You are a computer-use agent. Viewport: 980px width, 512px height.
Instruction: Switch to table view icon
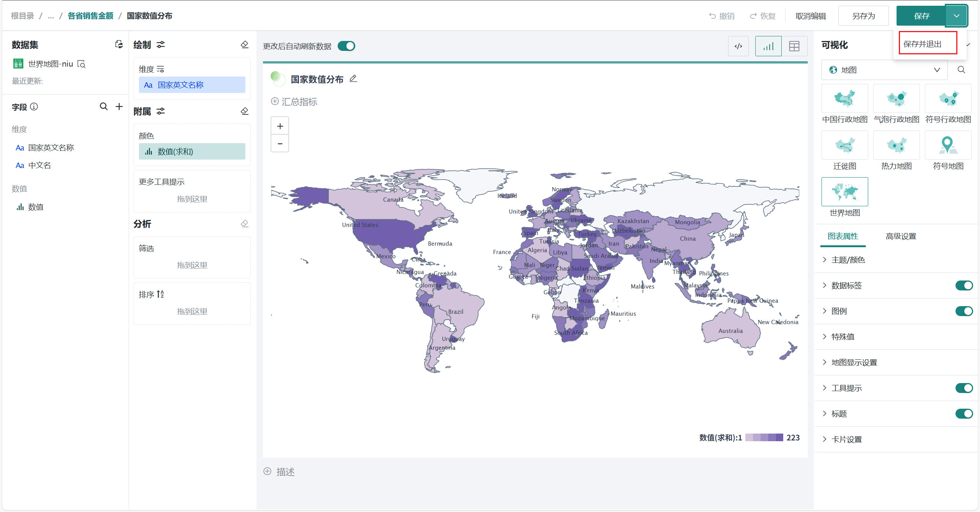794,46
